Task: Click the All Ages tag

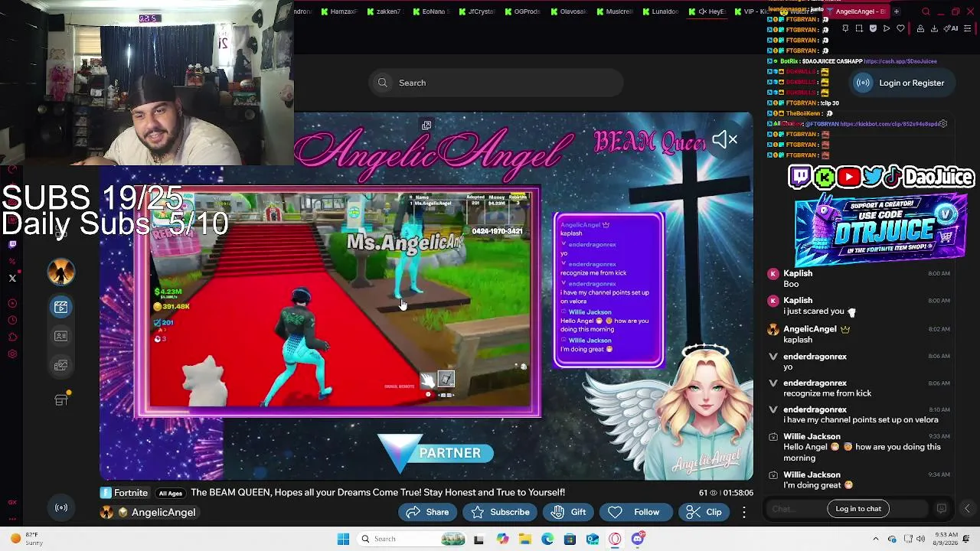Action: click(x=170, y=494)
